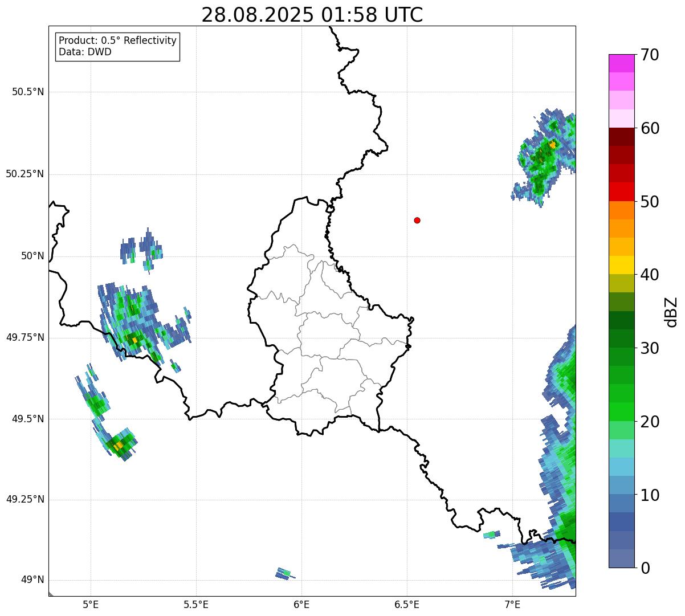The height and width of the screenshot is (616, 685).
Task: Click the 49.5°N latitude label
Action: [28, 419]
